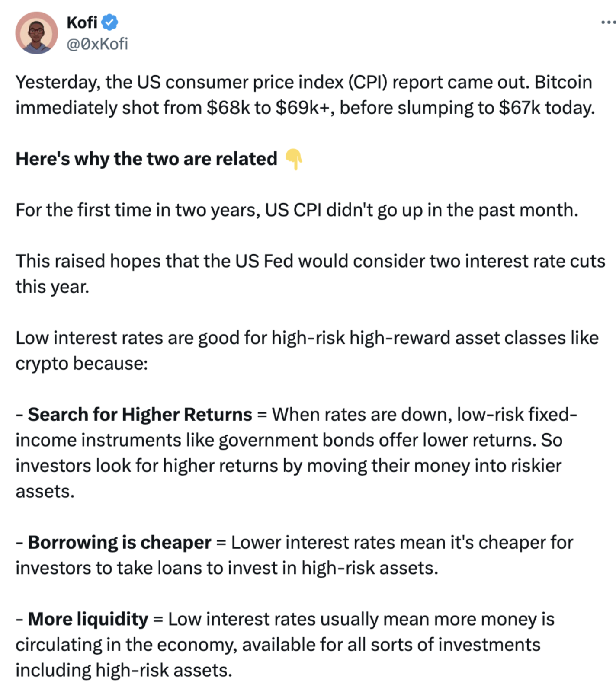Image resolution: width=616 pixels, height=697 pixels.
Task: Click the Search for Higher Returns heading
Action: [x=140, y=414]
